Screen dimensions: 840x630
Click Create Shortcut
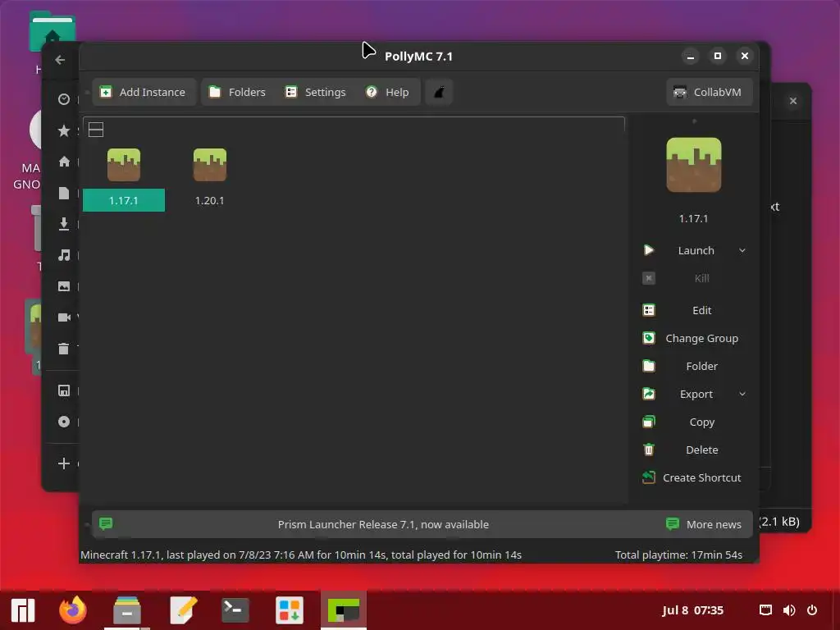[694, 478]
